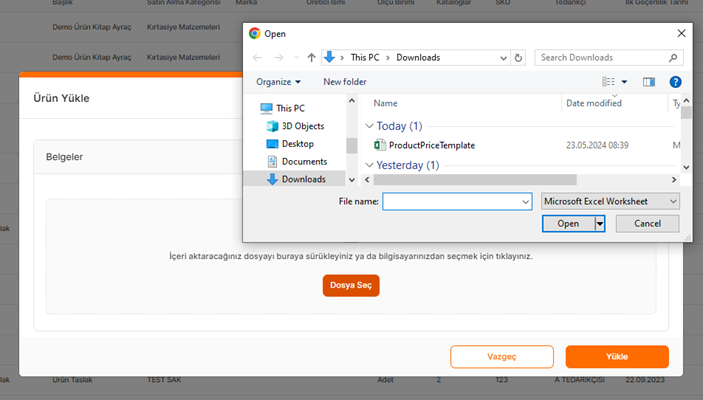Expand the address bar history dropdown
The height and width of the screenshot is (400, 703).
tap(503, 58)
